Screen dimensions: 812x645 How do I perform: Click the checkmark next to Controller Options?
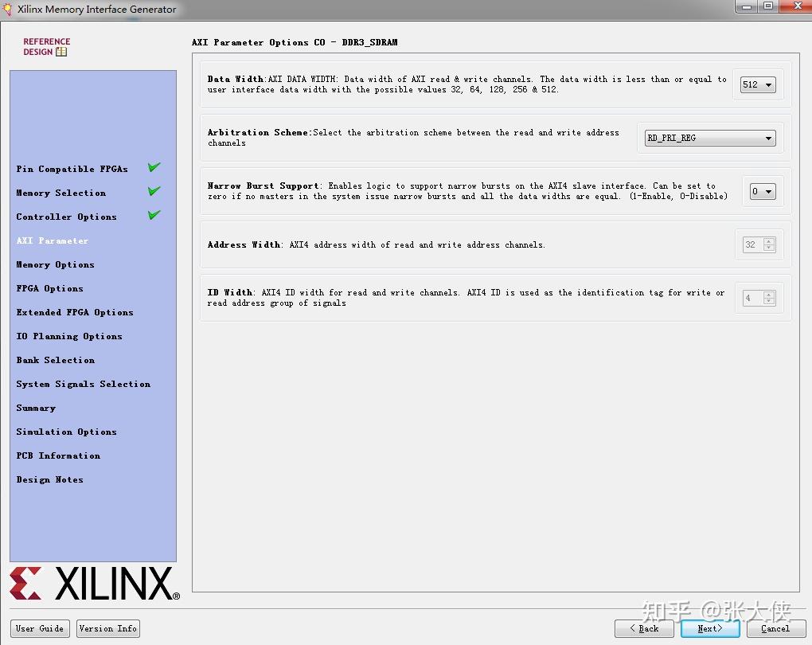[154, 215]
